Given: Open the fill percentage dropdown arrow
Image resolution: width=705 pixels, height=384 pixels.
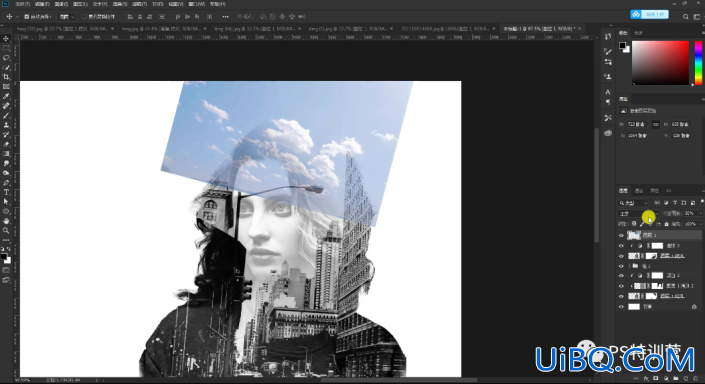Looking at the screenshot, I should tap(700, 223).
